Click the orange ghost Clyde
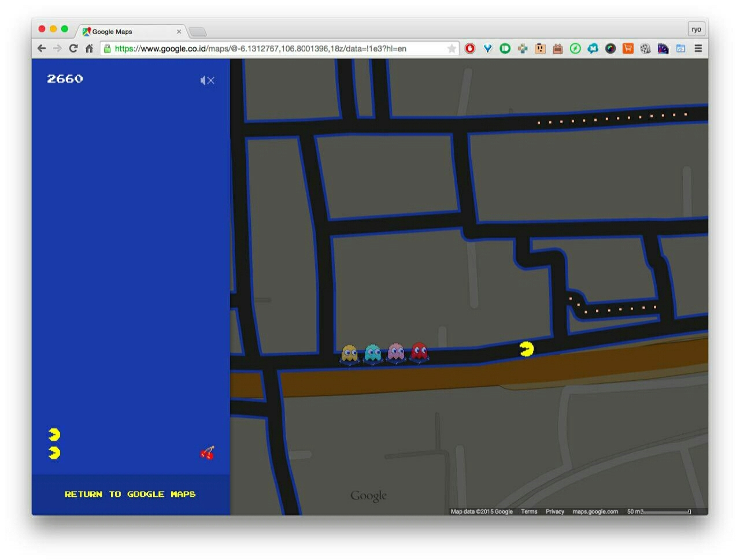The width and height of the screenshot is (740, 560). [x=350, y=354]
